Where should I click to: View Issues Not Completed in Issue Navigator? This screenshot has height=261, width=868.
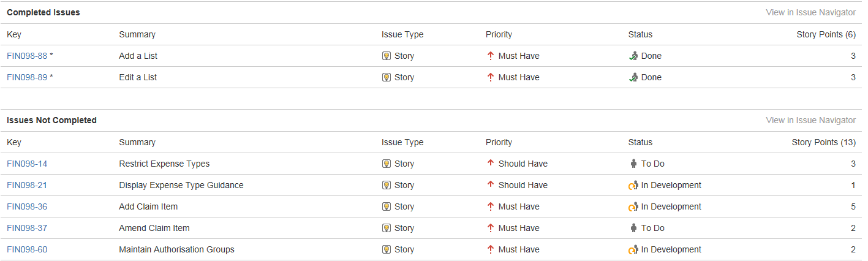(x=810, y=120)
